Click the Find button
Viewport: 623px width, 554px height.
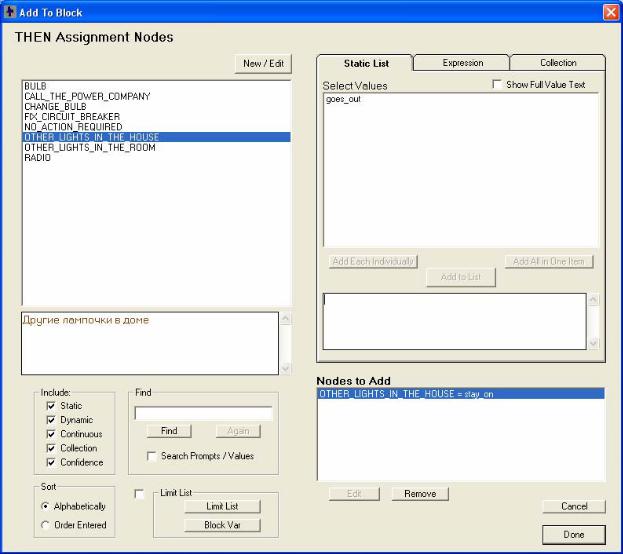[x=169, y=431]
